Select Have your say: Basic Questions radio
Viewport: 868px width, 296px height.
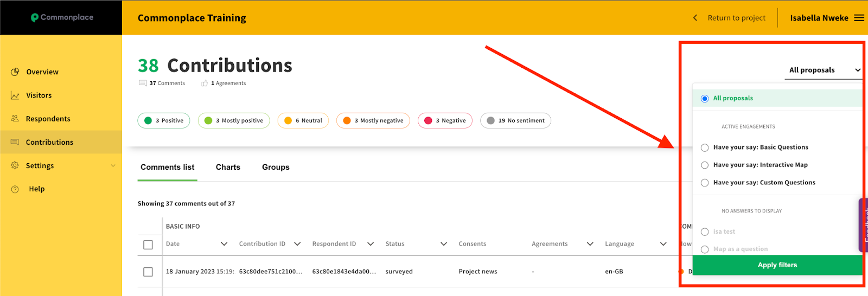[705, 147]
